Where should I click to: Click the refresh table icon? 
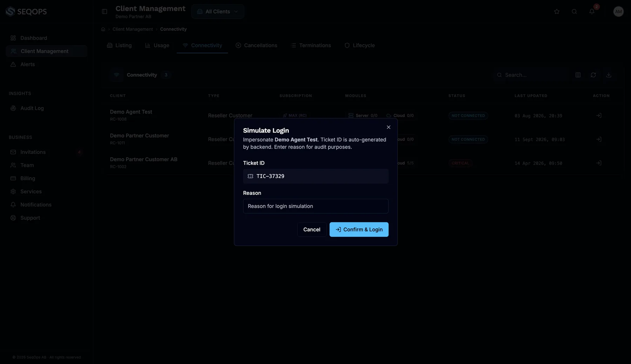[593, 75]
